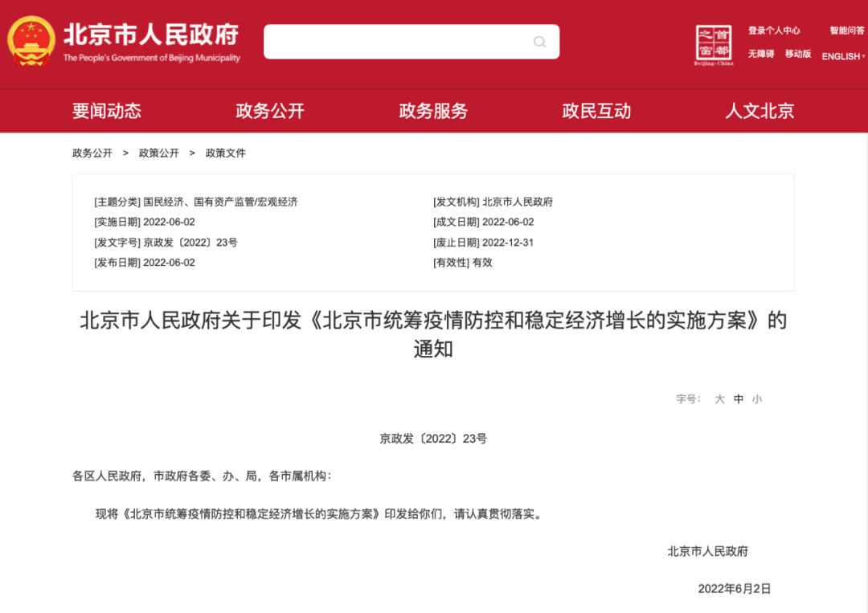Click the search magnifier icon
This screenshot has height=613, width=868.
coord(539,42)
